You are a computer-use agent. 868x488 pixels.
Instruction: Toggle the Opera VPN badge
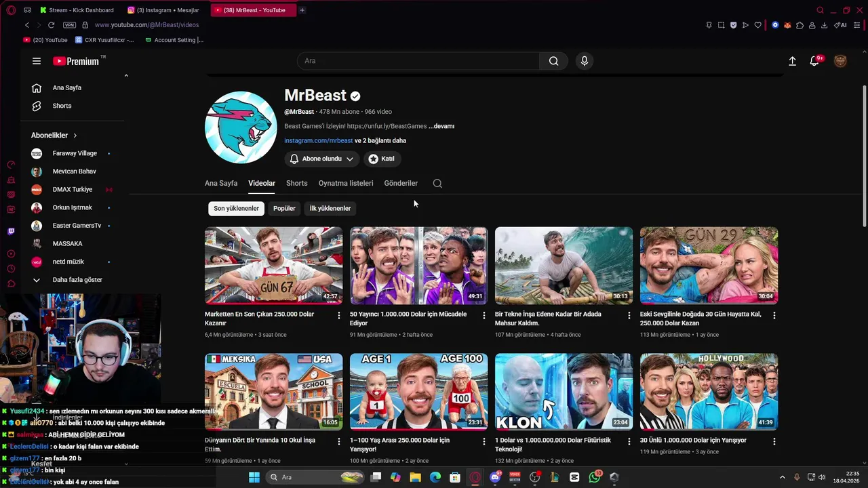click(69, 25)
